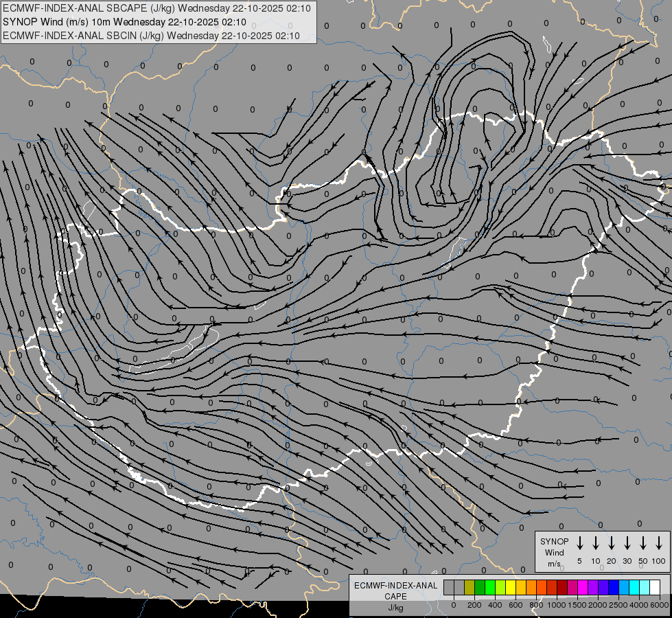
Task: Pick the dark green swatch in the CAPE scale
Action: tap(480, 587)
